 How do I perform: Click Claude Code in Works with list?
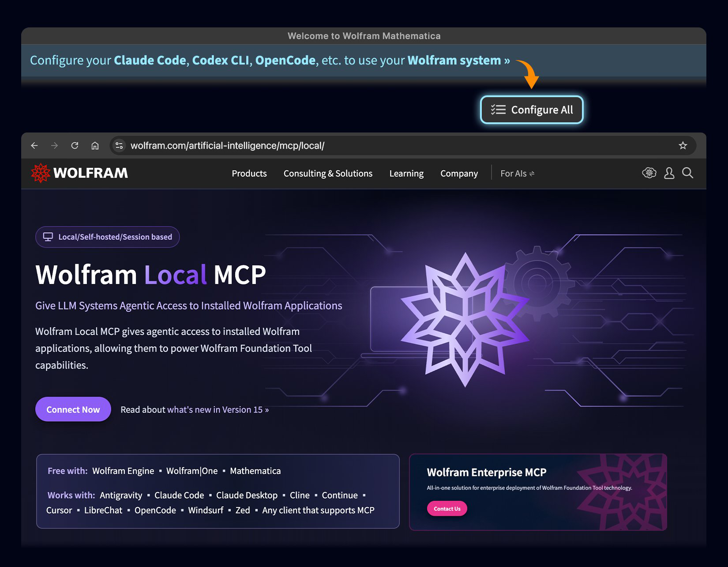179,495
